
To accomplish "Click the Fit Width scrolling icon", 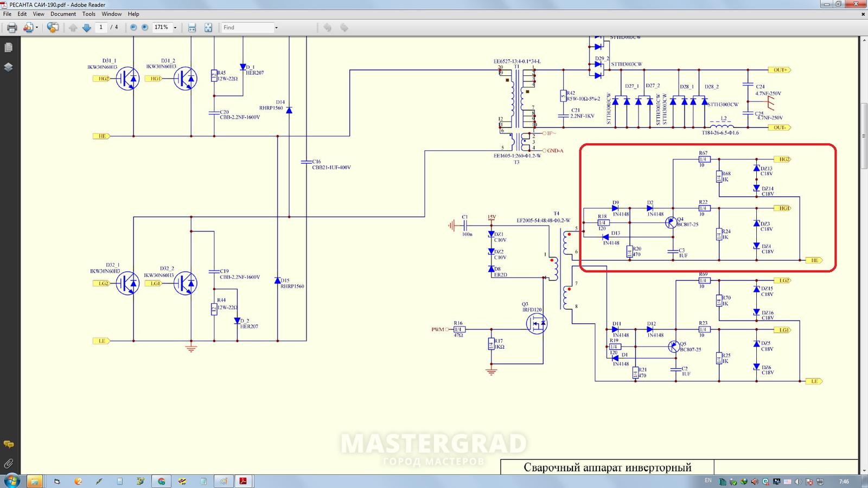I will tap(192, 28).
